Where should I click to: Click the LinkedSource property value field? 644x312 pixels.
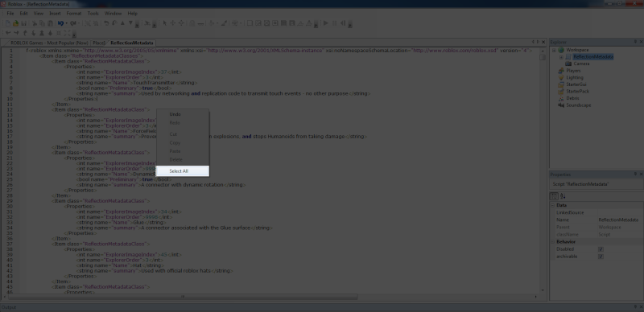coord(620,212)
